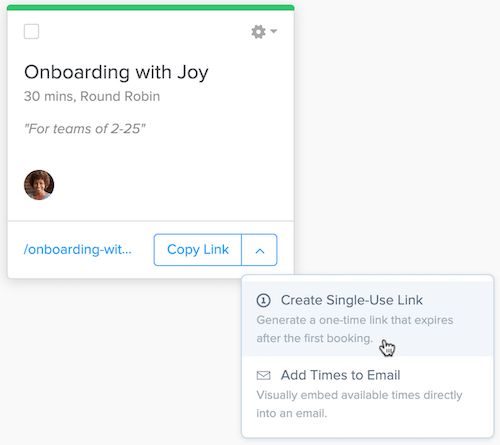Click the host avatar photo
500x445 pixels.
pos(39,185)
